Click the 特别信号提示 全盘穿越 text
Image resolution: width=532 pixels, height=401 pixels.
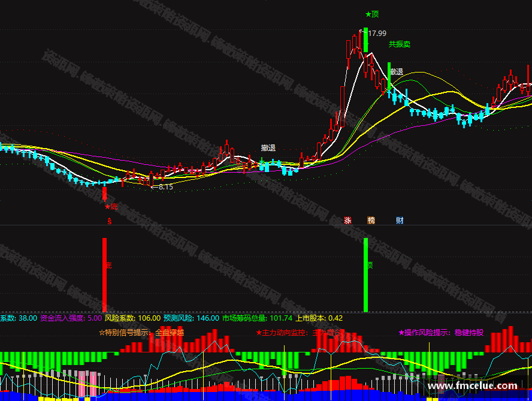tap(141, 333)
